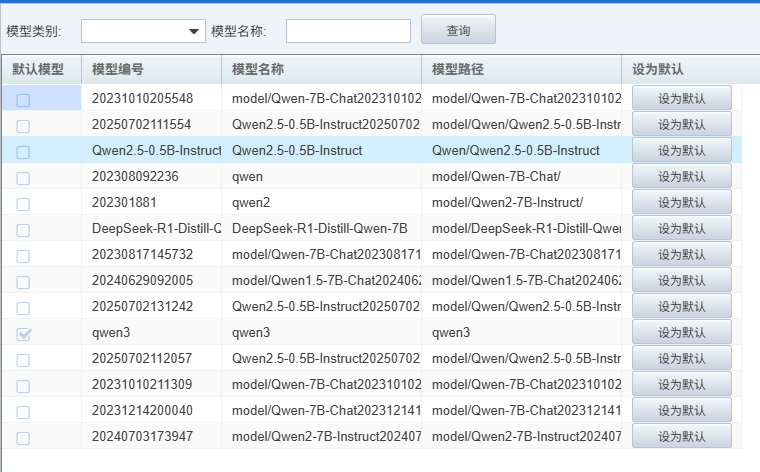The width and height of the screenshot is (760, 472).
Task: Uncheck the qwen3 default model checkbox
Action: tap(23, 334)
